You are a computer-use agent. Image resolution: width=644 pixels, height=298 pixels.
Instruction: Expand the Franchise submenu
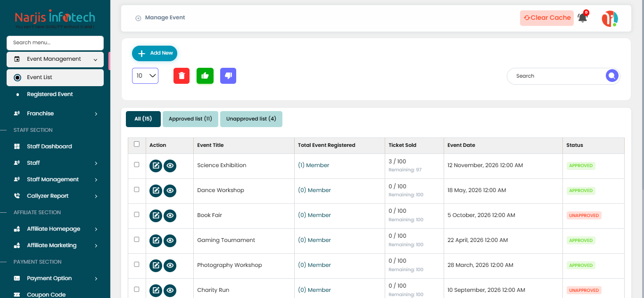tap(55, 113)
